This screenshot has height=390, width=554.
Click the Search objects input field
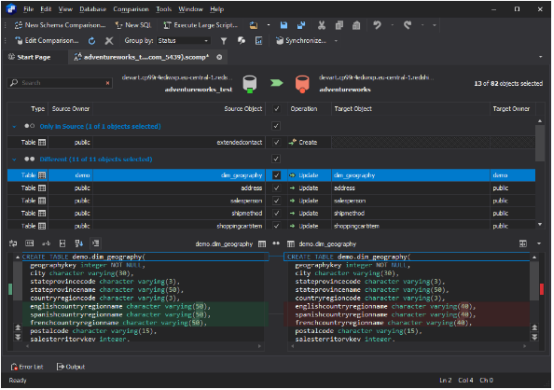tap(60, 83)
